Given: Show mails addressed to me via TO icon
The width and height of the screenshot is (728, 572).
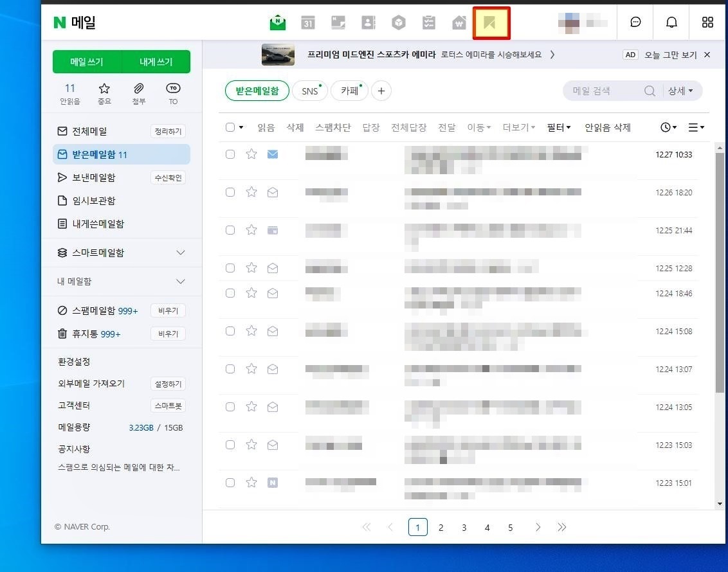Looking at the screenshot, I should click(173, 93).
